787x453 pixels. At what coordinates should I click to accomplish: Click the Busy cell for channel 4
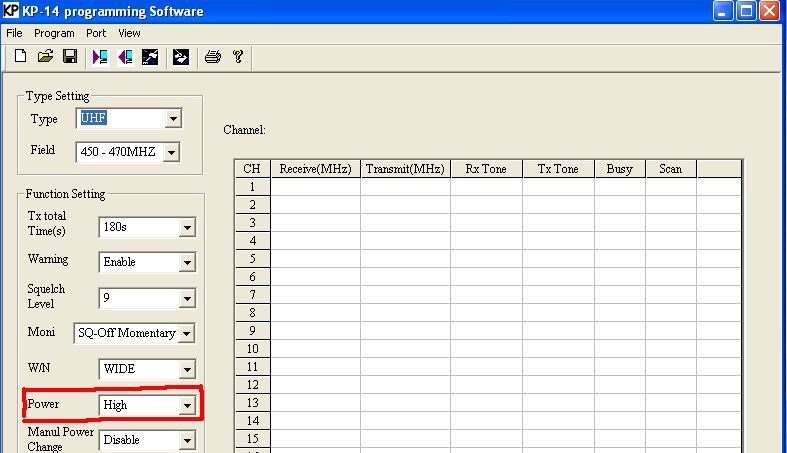(620, 241)
